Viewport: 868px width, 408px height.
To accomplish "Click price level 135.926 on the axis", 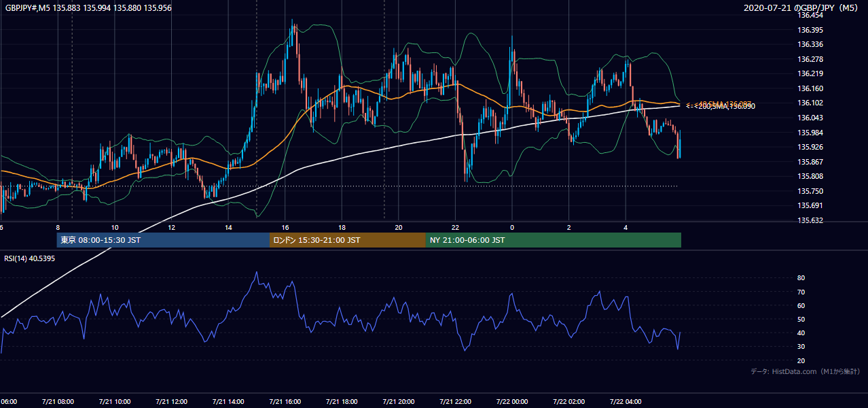I will click(810, 147).
